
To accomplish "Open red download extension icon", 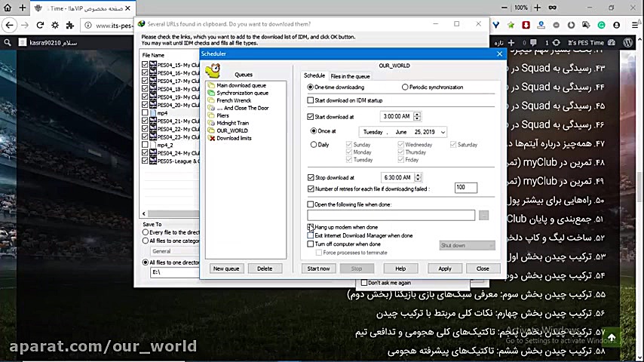I will click(526, 26).
